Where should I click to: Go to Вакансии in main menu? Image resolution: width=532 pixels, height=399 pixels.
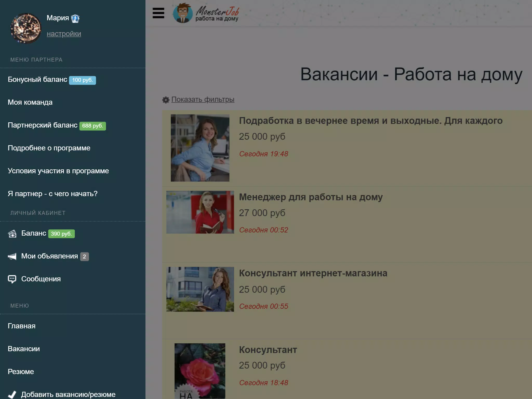[x=24, y=349]
